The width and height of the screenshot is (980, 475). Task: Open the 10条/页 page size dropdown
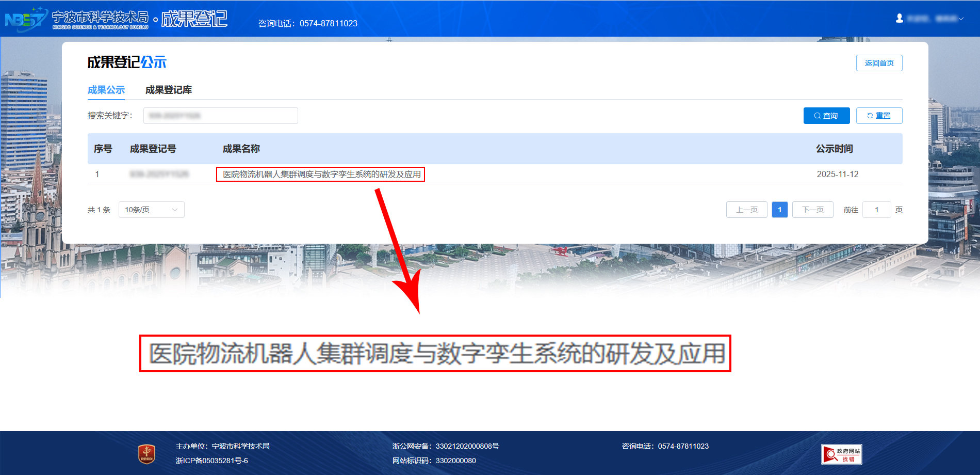[151, 210]
